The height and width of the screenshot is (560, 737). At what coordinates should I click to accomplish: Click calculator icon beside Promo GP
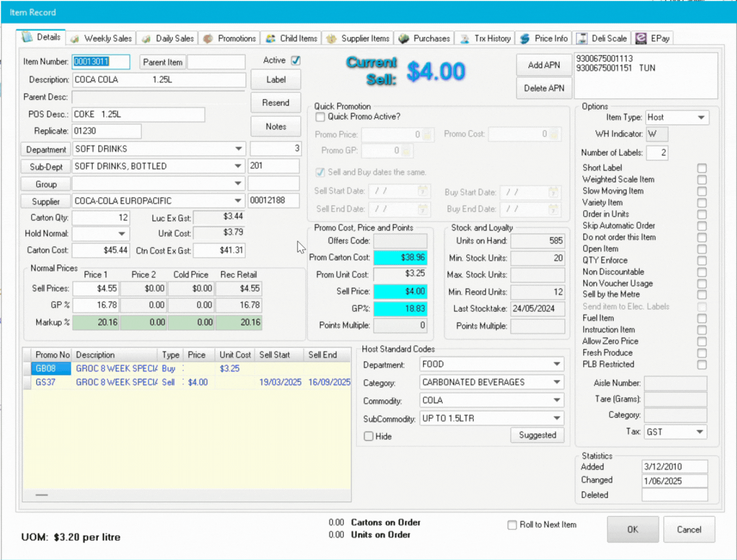coord(407,151)
